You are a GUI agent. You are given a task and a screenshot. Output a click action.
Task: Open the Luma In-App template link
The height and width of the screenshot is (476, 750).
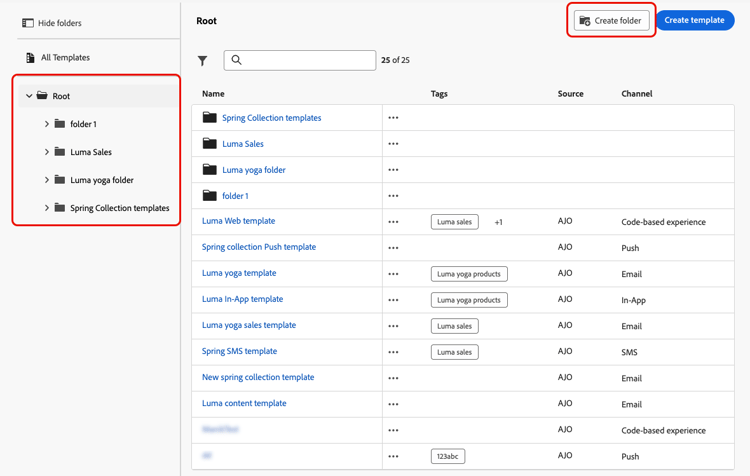click(242, 299)
